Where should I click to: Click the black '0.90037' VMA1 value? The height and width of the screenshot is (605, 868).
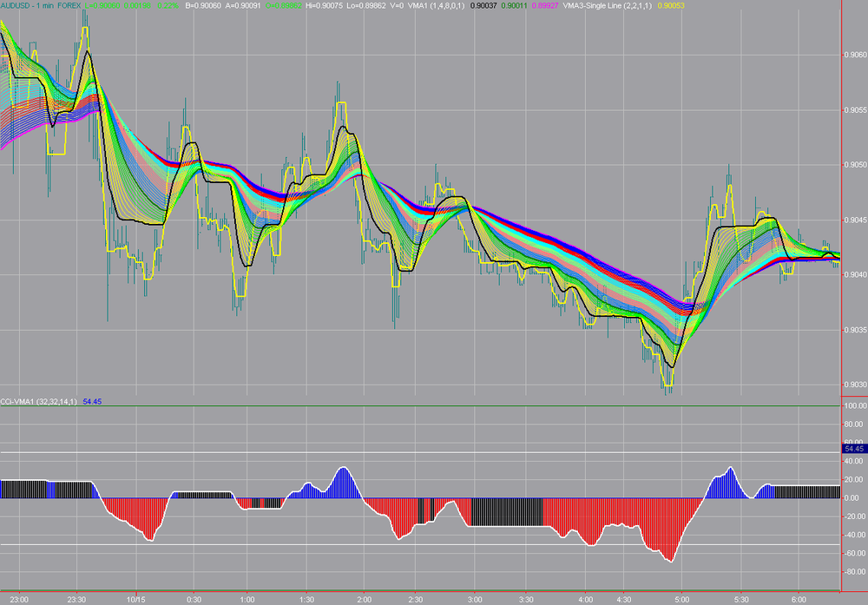(x=483, y=5)
